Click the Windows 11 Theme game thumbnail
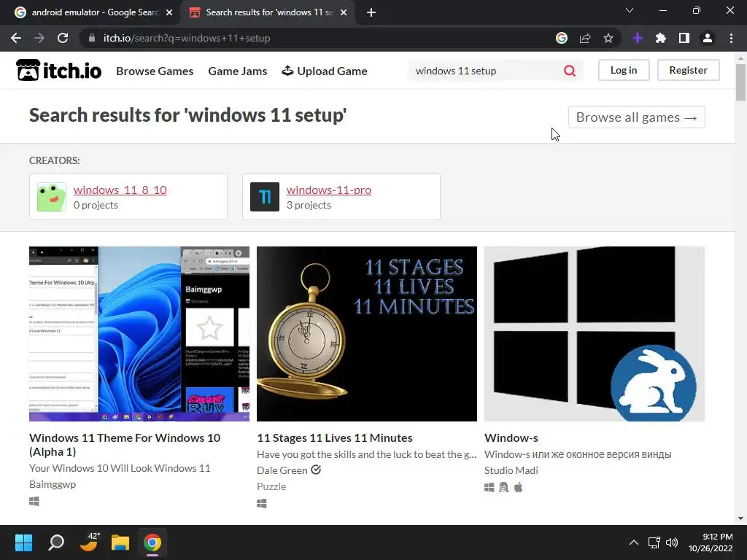Image resolution: width=747 pixels, height=560 pixels. pyautogui.click(x=139, y=334)
